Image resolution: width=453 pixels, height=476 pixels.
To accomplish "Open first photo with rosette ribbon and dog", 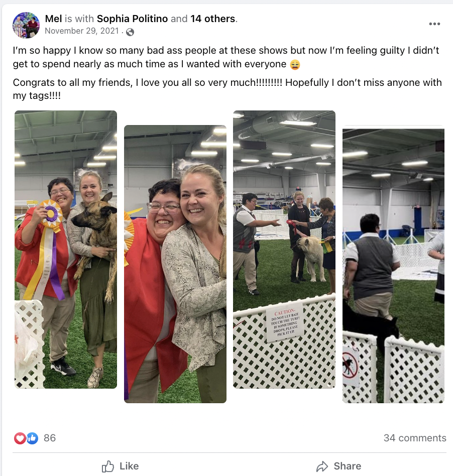I will point(66,250).
